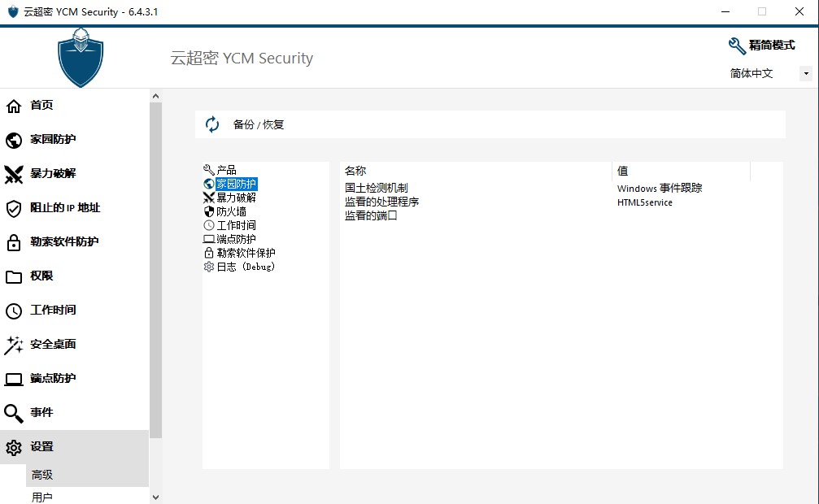Select 端点防护 in the settings tree
This screenshot has height=504, width=819.
[236, 239]
